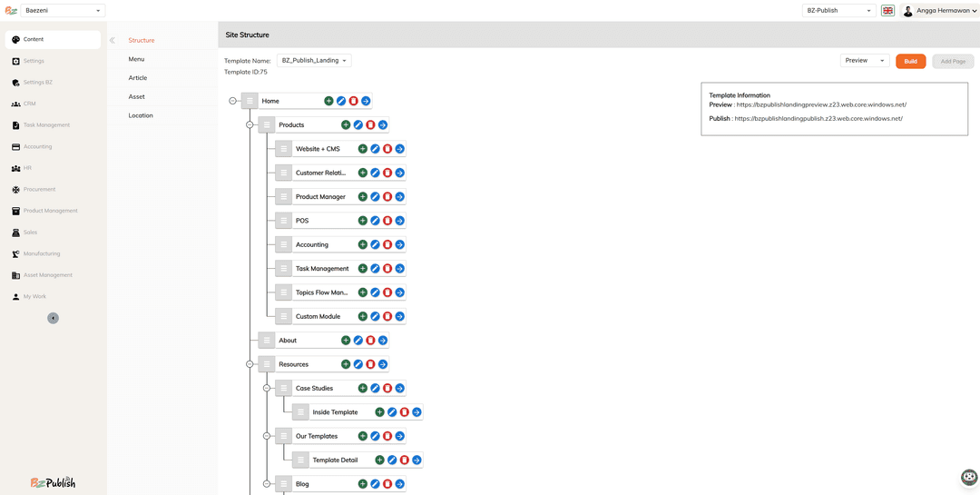Delete the POS page via trash icon
This screenshot has height=495, width=980.
tap(387, 221)
